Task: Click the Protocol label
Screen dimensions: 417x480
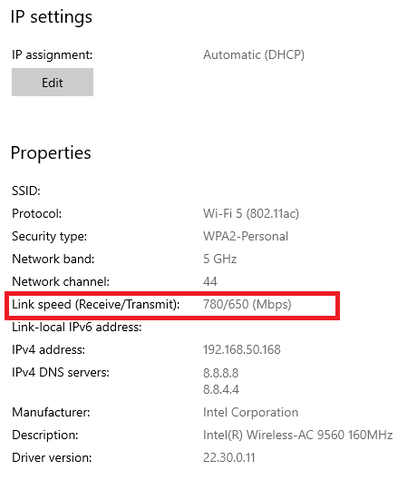Action: [37, 213]
